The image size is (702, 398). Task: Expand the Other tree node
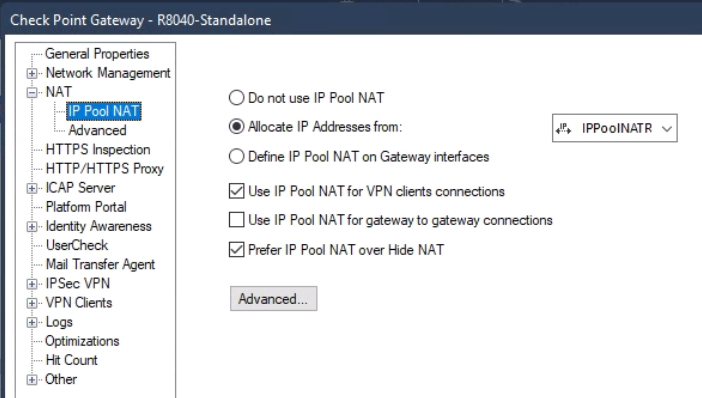[32, 380]
